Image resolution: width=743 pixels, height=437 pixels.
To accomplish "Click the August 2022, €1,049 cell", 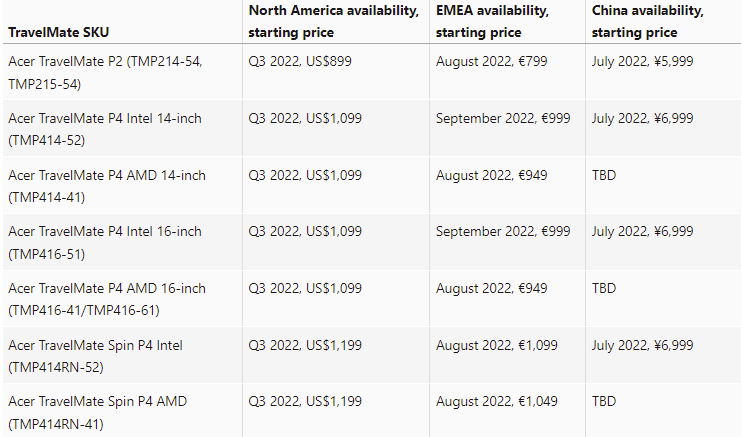I will (496, 401).
